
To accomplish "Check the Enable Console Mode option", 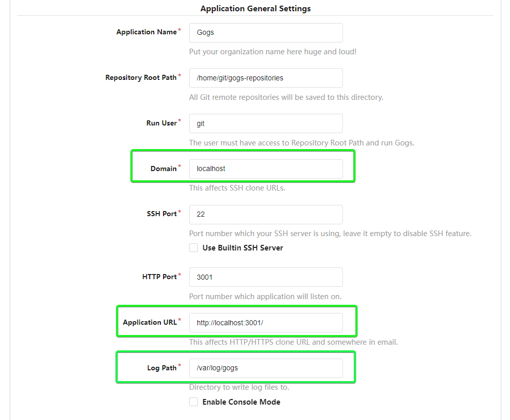I will coord(193,402).
